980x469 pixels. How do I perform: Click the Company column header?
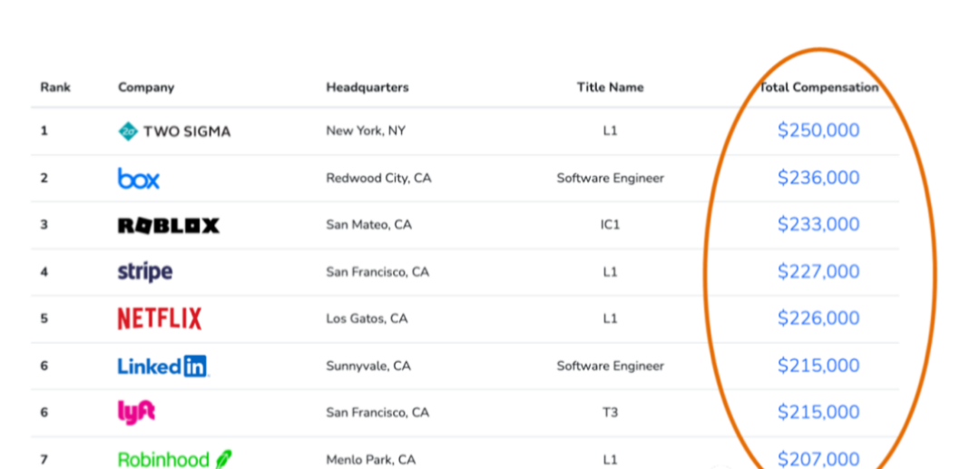coord(146,87)
